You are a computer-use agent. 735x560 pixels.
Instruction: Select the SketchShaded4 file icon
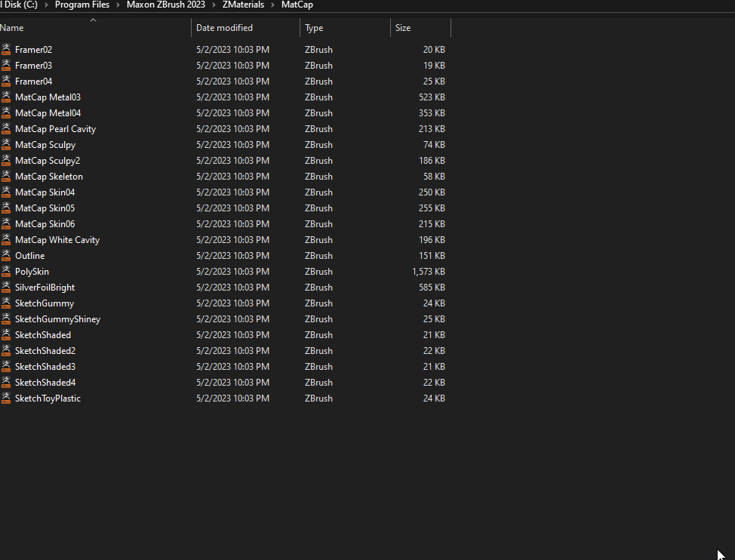(x=6, y=383)
